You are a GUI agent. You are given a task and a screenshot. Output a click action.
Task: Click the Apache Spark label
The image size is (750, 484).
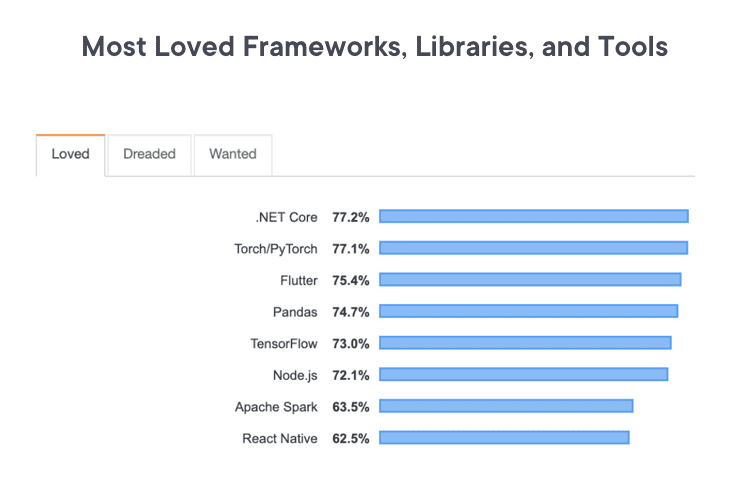(276, 407)
